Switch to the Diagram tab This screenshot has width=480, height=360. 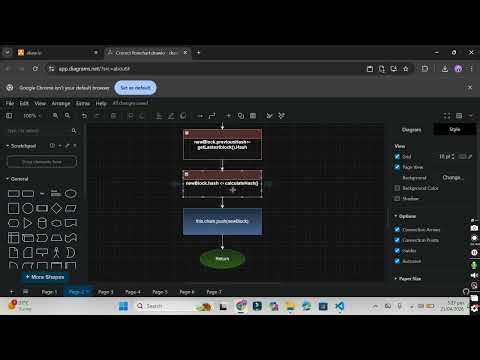pos(412,130)
